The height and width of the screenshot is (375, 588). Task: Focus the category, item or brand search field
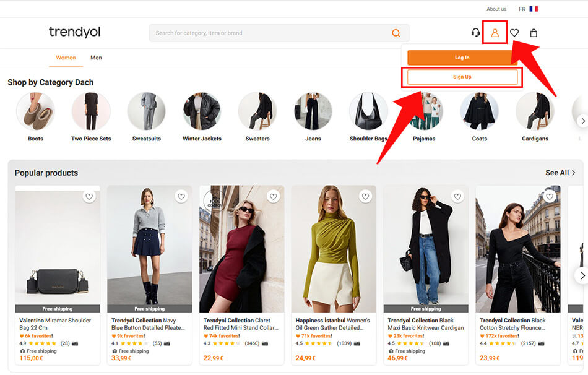coord(269,33)
